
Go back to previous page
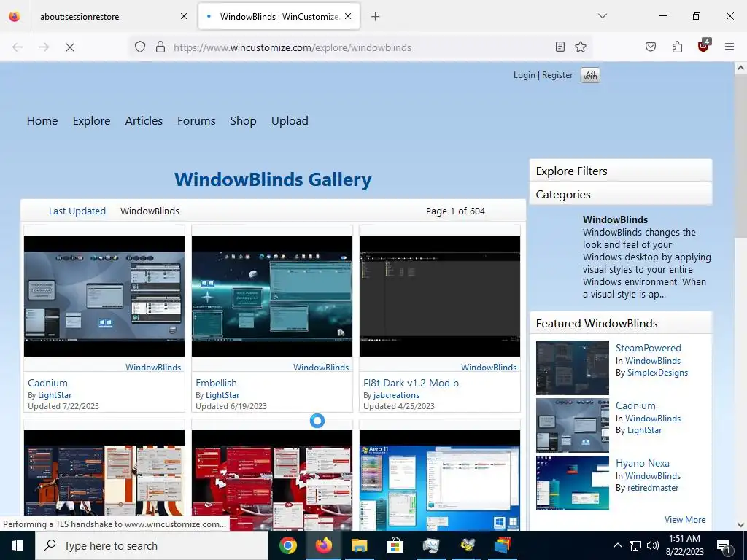(x=18, y=47)
